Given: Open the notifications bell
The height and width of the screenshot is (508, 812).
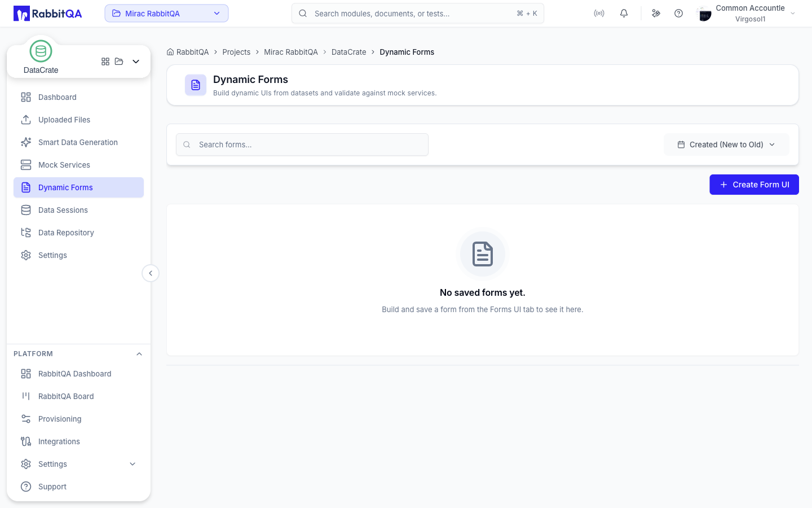Looking at the screenshot, I should (x=624, y=14).
